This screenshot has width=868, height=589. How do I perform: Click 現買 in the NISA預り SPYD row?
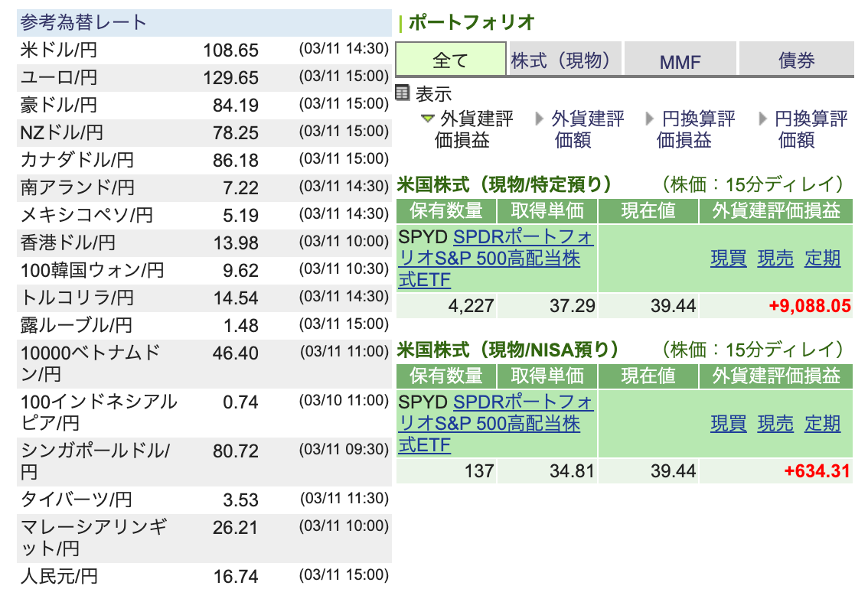(x=729, y=424)
